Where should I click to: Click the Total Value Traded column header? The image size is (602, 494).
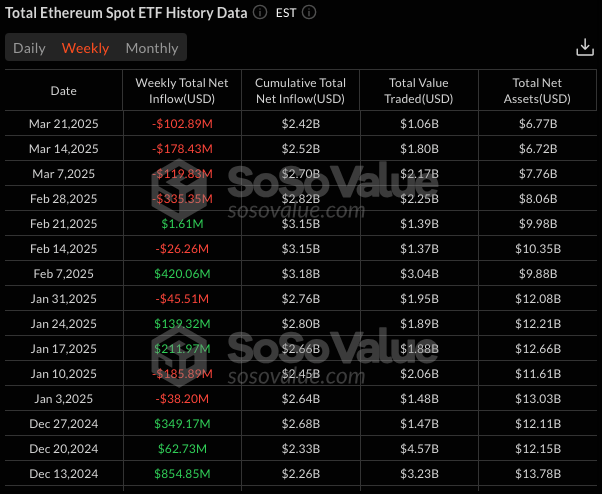point(419,91)
